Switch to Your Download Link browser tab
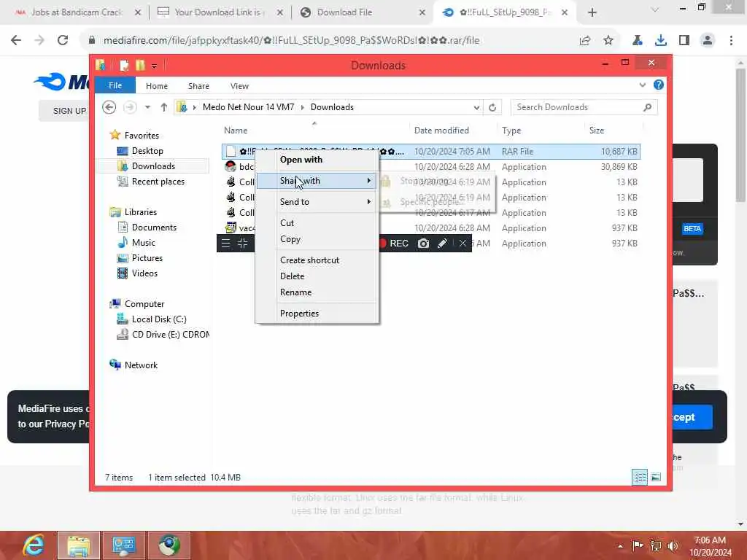The image size is (747, 560). click(219, 12)
